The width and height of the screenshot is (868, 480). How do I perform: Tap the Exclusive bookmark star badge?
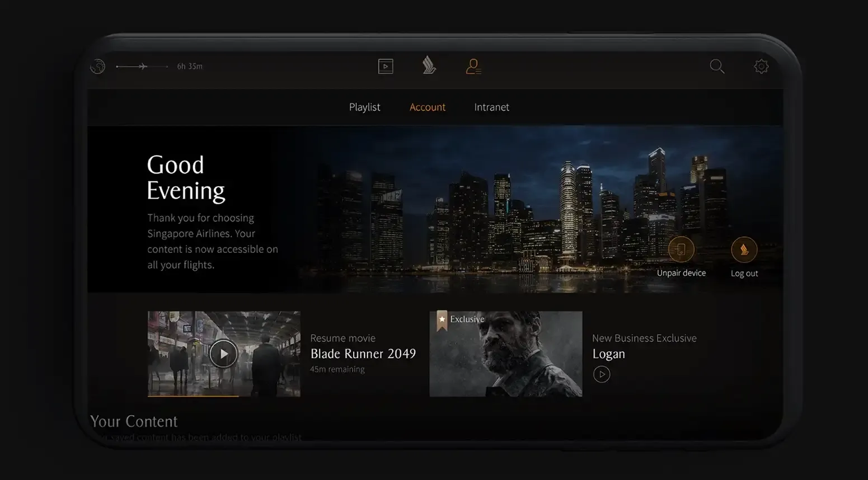pos(442,320)
